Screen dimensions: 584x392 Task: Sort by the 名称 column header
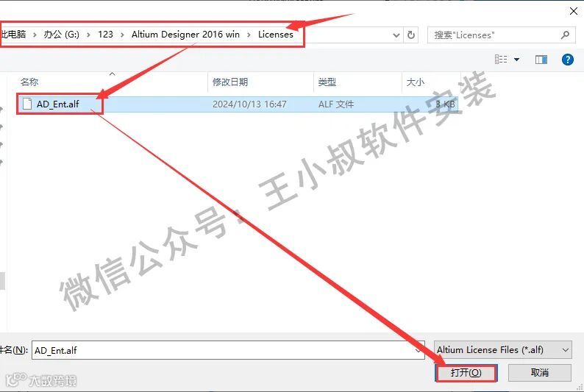(29, 82)
